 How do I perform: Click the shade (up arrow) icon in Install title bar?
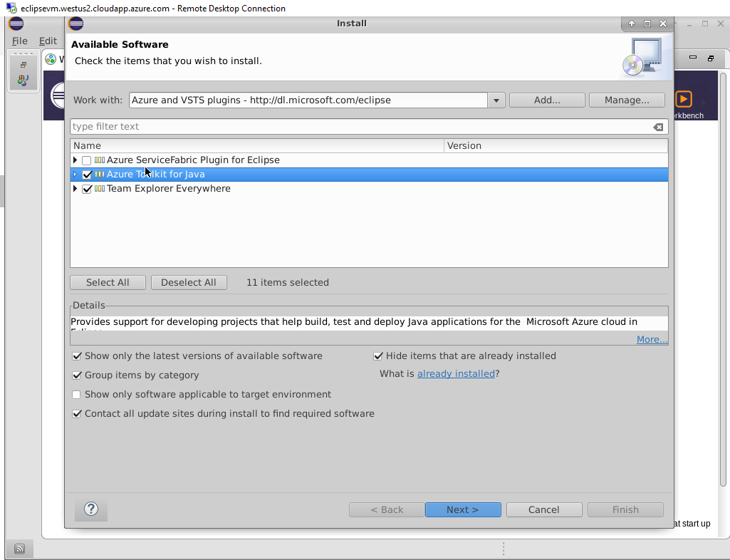point(631,24)
